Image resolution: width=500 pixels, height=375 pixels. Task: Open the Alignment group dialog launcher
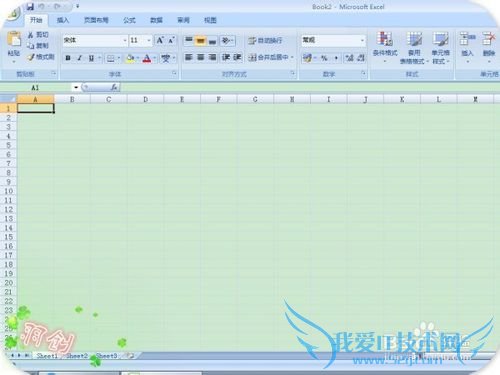[292, 73]
